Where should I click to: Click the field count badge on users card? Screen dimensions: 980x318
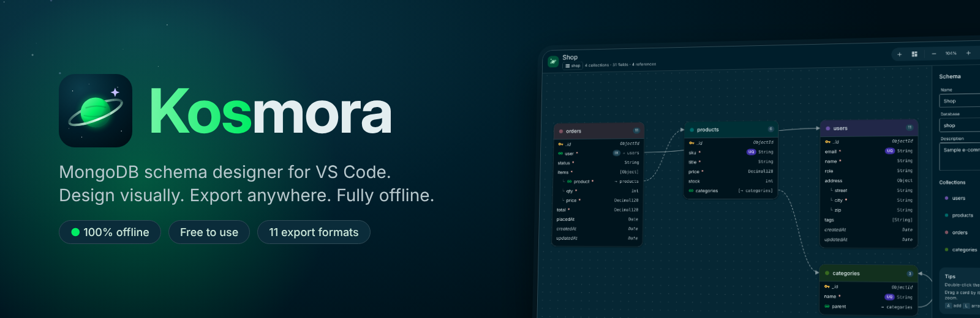910,127
